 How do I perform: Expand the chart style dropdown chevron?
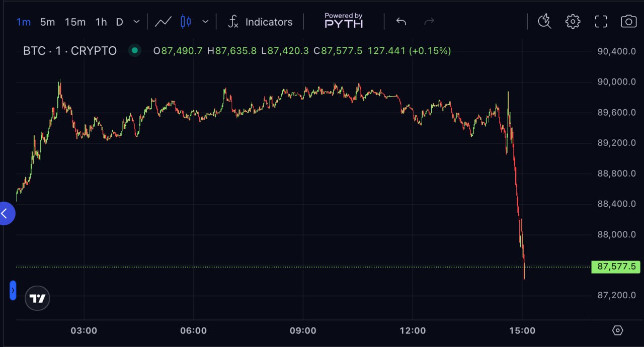(x=205, y=22)
